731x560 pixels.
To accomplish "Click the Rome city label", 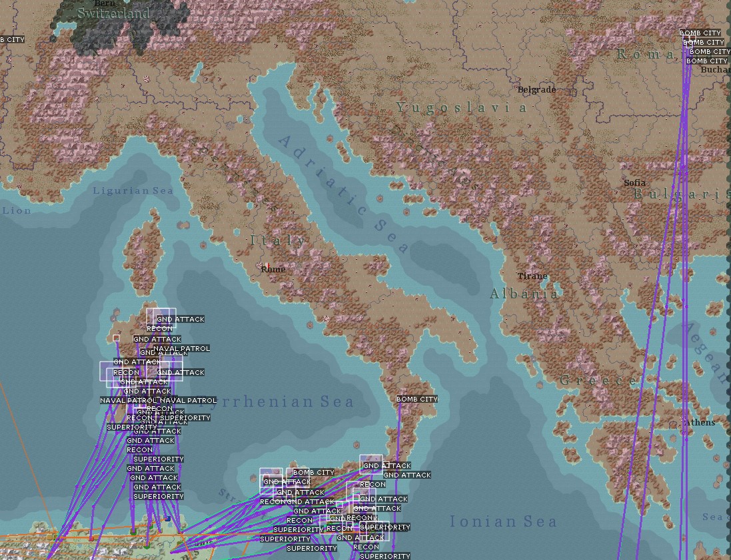I will tap(273, 269).
